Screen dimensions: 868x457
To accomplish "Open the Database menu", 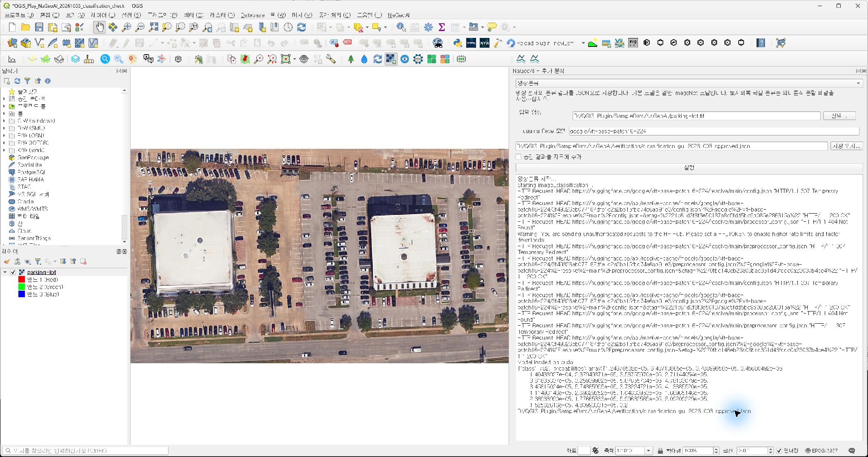I will tap(252, 15).
